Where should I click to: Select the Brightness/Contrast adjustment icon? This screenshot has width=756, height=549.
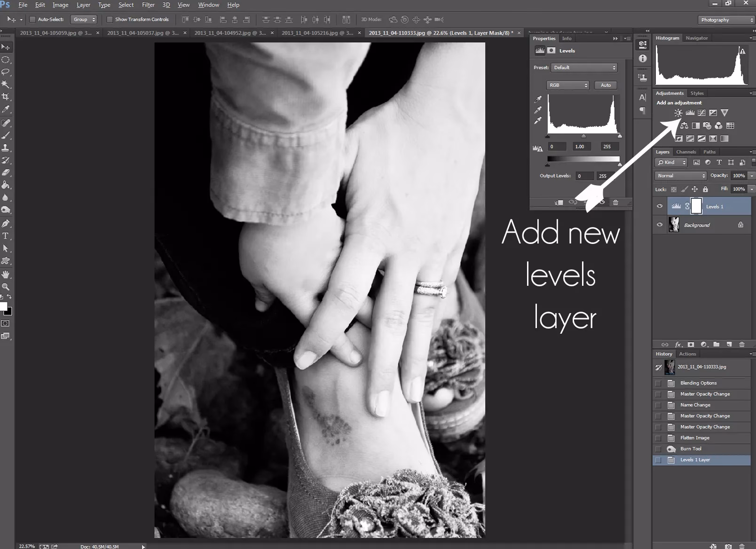[x=678, y=113]
